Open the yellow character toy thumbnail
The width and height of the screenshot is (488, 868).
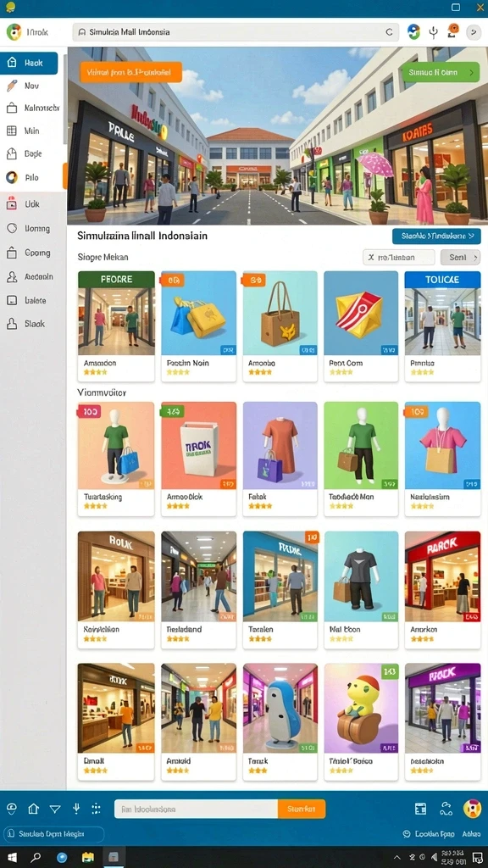(x=361, y=708)
